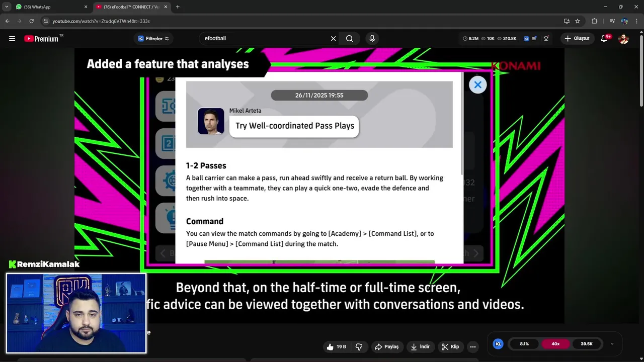Dislike the video with thumbs-down
Image resolution: width=644 pixels, height=362 pixels.
click(359, 347)
